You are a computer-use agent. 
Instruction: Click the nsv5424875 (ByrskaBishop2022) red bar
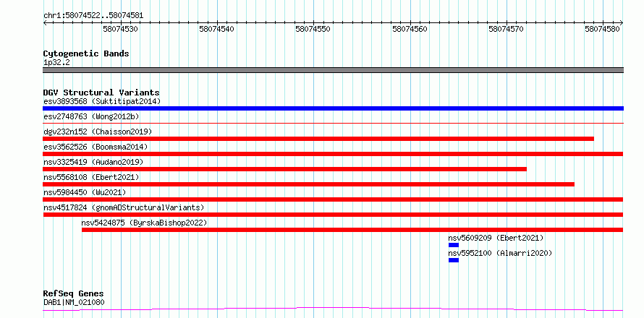tap(352, 230)
